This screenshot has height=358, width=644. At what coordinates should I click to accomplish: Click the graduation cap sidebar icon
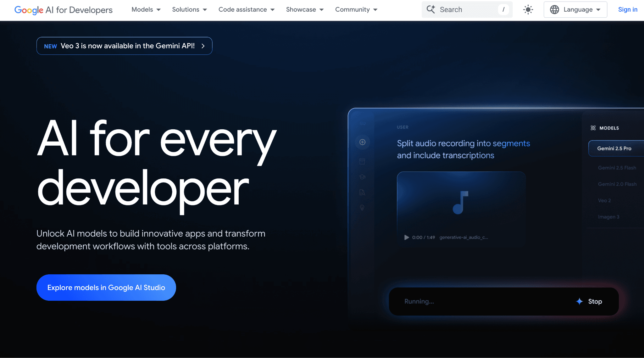coord(362,177)
